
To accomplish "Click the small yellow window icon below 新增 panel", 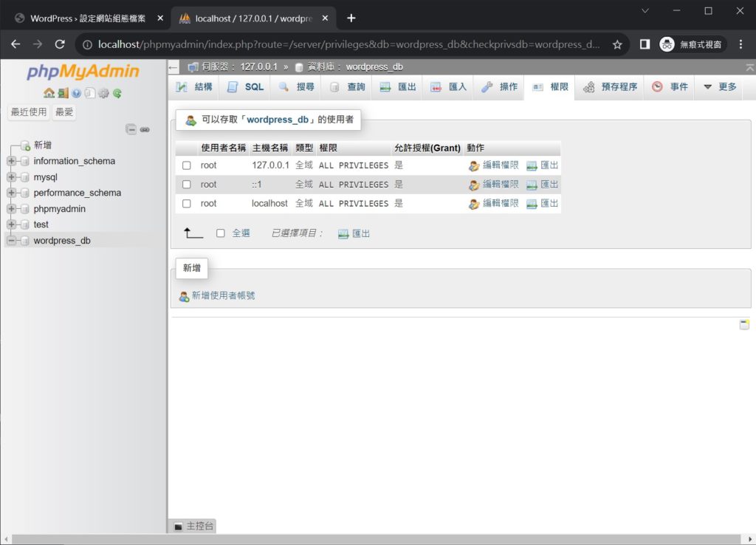I will 744,324.
